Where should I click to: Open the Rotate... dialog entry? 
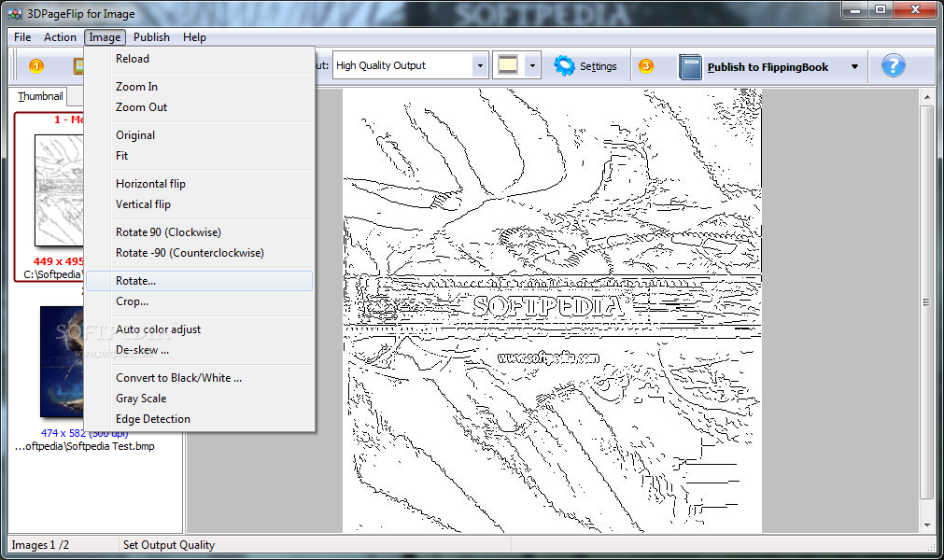pyautogui.click(x=199, y=281)
